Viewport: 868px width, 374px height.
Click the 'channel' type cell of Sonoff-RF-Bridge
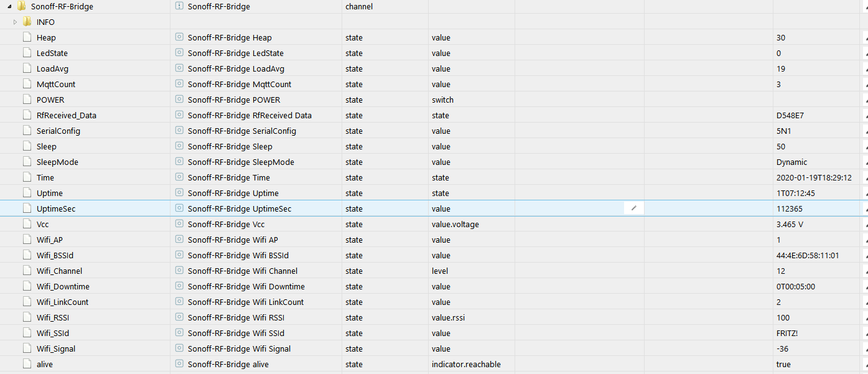point(359,6)
